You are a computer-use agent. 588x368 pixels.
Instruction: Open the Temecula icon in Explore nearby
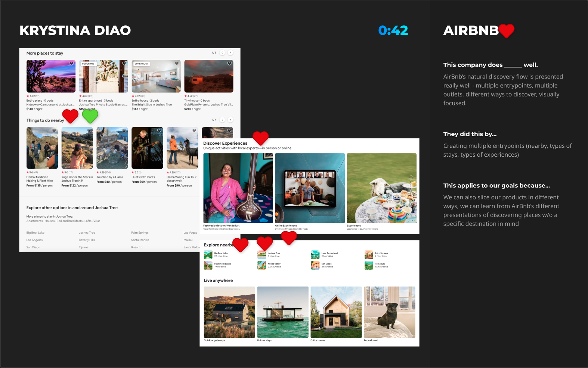point(369,265)
